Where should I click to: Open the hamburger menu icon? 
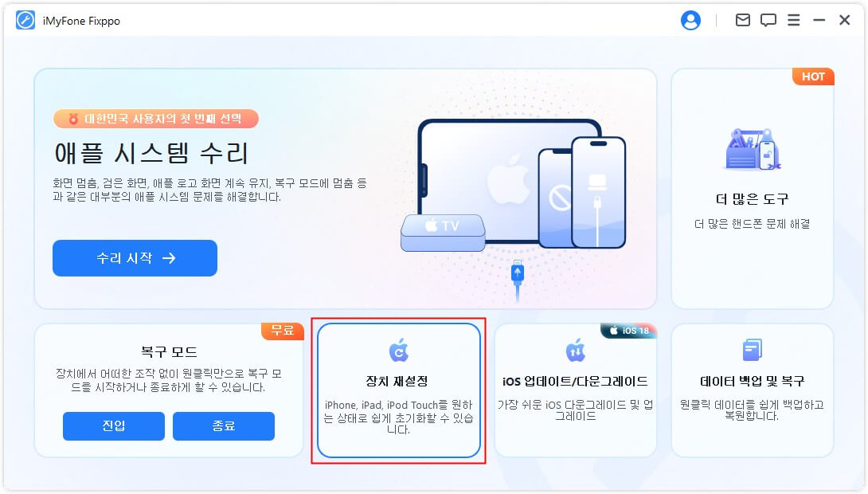point(793,21)
